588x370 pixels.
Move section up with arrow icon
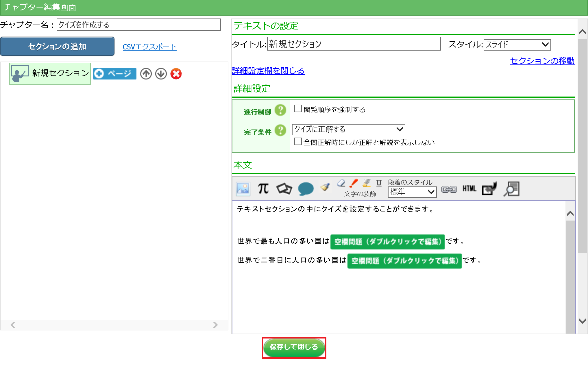[x=146, y=74]
